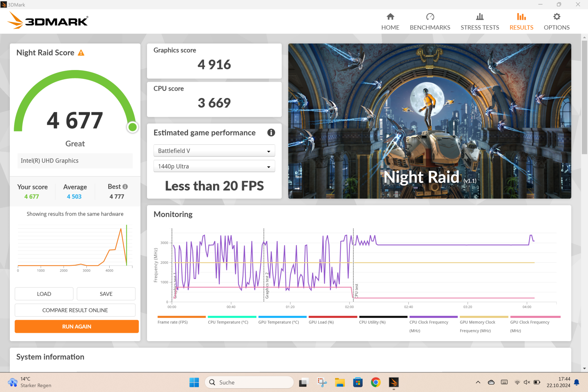Open the weather widget on taskbar
Image resolution: width=588 pixels, height=392 pixels.
(30, 382)
